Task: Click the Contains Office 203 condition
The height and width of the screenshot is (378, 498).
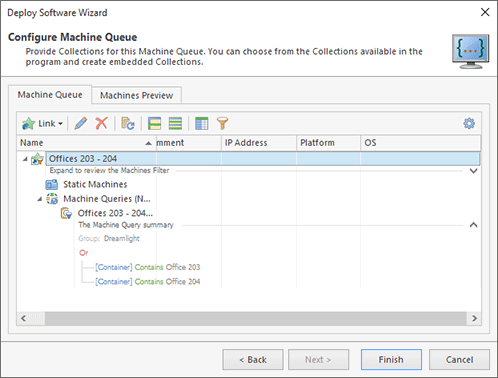Action: coord(147,267)
